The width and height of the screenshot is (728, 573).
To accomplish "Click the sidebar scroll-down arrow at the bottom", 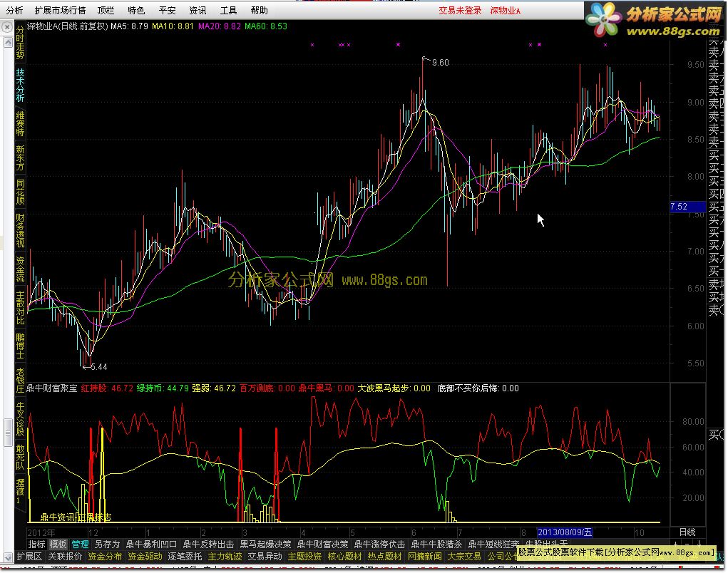I will pos(8,557).
